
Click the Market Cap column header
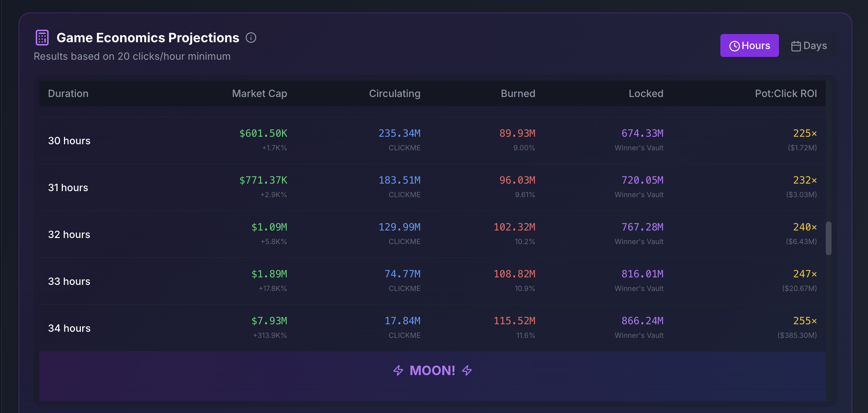click(x=260, y=93)
